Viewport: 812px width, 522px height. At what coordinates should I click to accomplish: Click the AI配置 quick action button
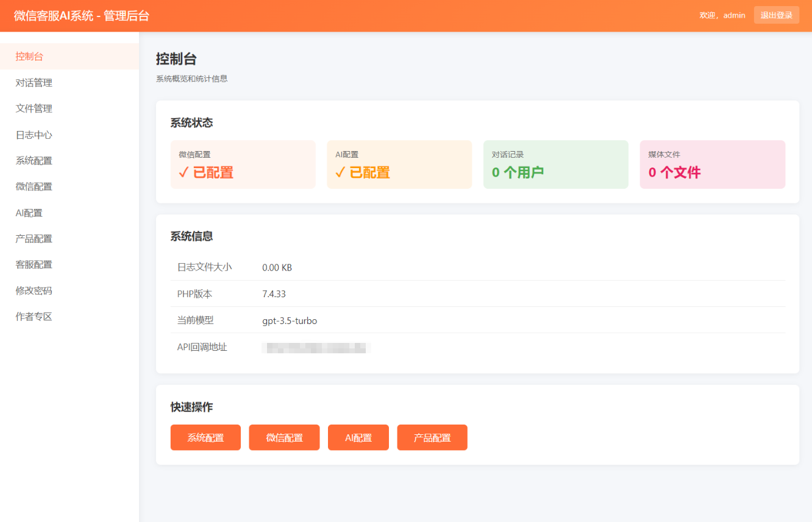358,437
